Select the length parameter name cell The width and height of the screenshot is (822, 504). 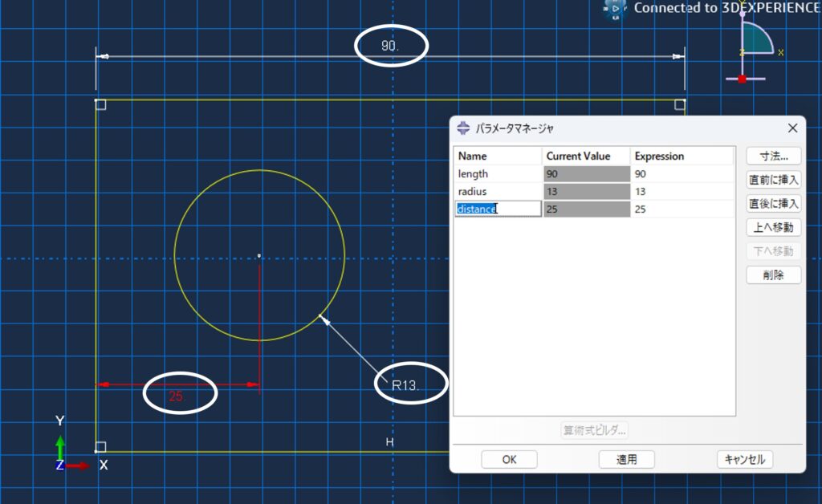pyautogui.click(x=498, y=174)
